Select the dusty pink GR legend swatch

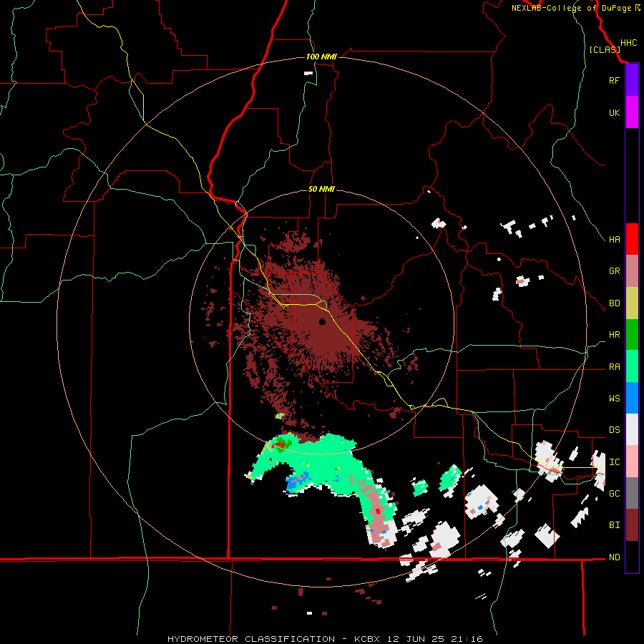coord(632,271)
